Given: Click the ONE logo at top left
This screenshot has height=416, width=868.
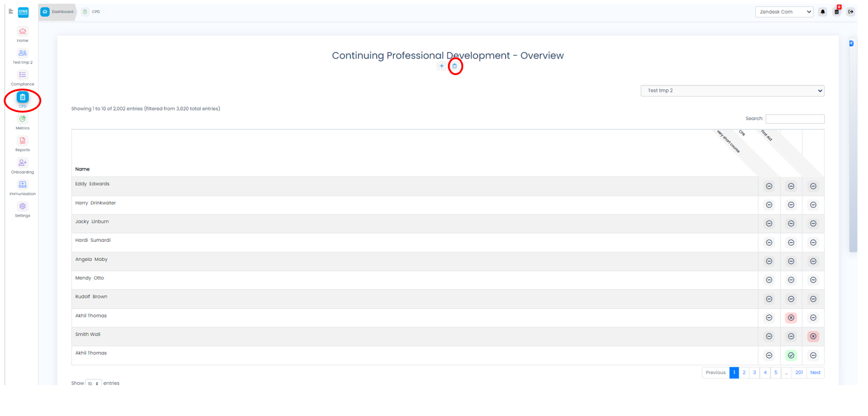Looking at the screenshot, I should 23,12.
